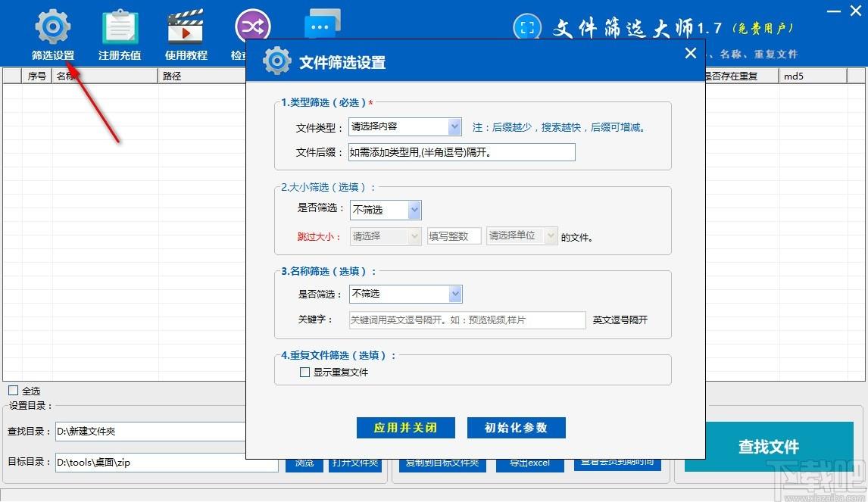Viewport: 868px width, 502px height.
Task: Open the 请选择单位 dropdown
Action: point(521,235)
